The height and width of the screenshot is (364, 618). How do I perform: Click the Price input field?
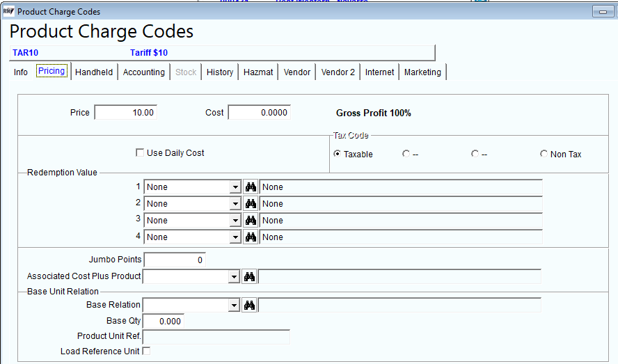[126, 112]
